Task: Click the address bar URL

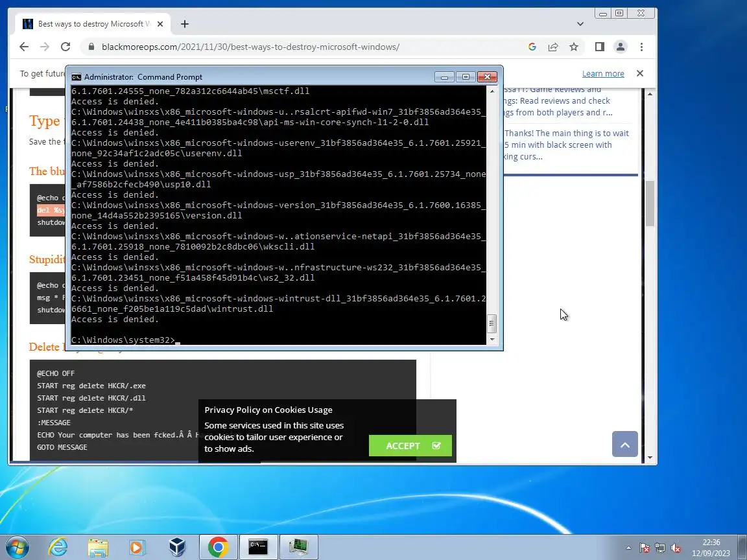Action: point(250,47)
